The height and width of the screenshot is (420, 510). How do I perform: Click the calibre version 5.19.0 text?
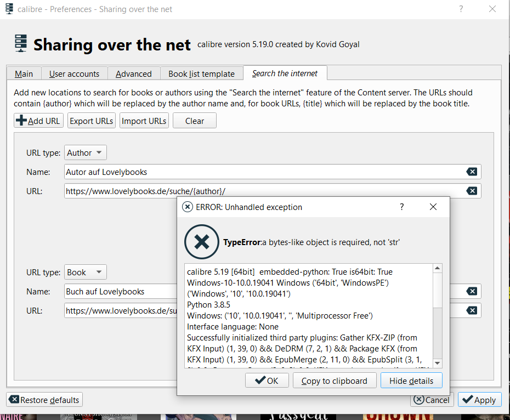(278, 44)
